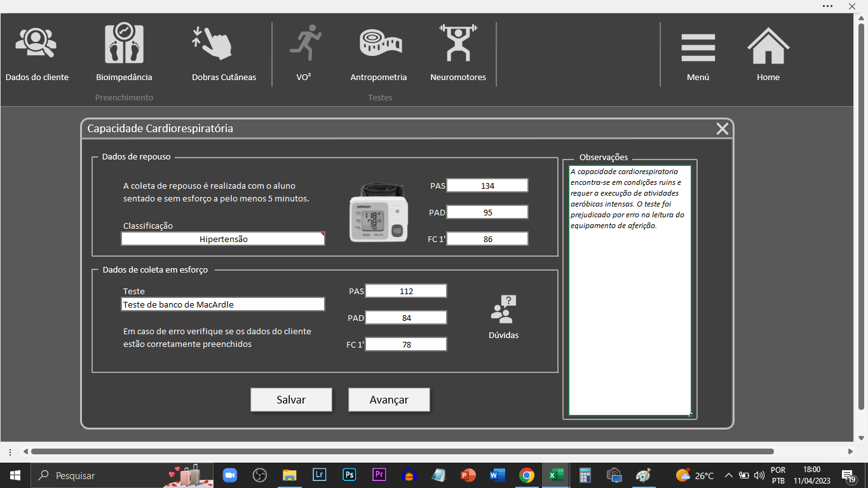Click the horizontal scrollbar at bottom
The height and width of the screenshot is (488, 868).
(402, 452)
